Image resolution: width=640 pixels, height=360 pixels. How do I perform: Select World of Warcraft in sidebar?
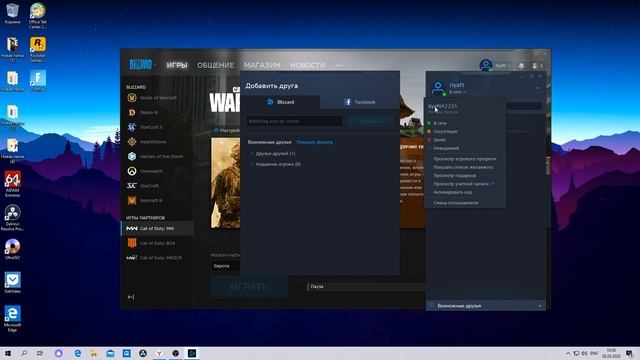157,98
